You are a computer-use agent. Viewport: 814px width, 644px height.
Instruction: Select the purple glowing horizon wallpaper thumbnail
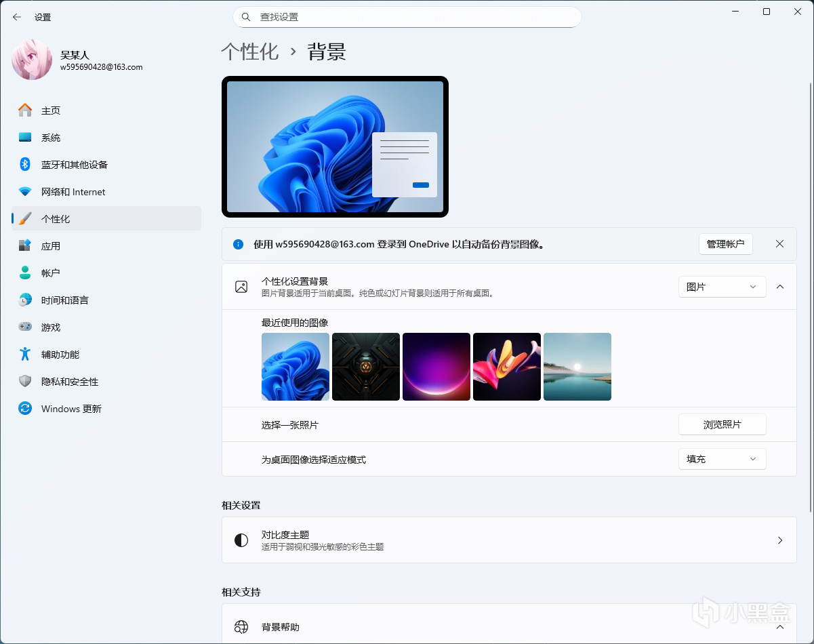click(x=436, y=367)
